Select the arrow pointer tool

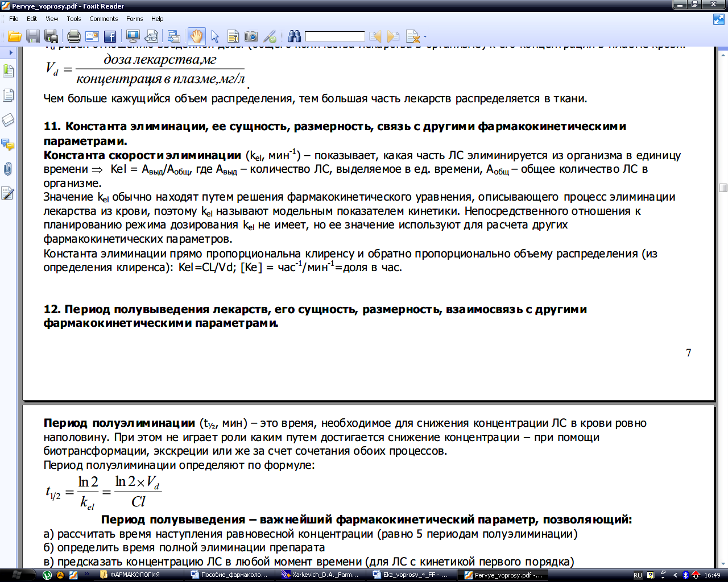(215, 36)
